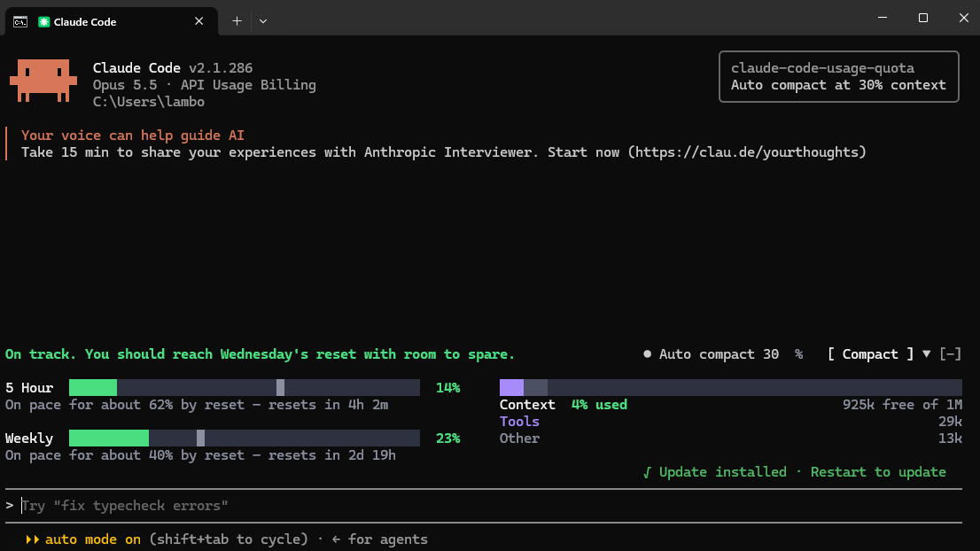Click the 'On track' status message
The width and height of the screenshot is (980, 551).
260,354
